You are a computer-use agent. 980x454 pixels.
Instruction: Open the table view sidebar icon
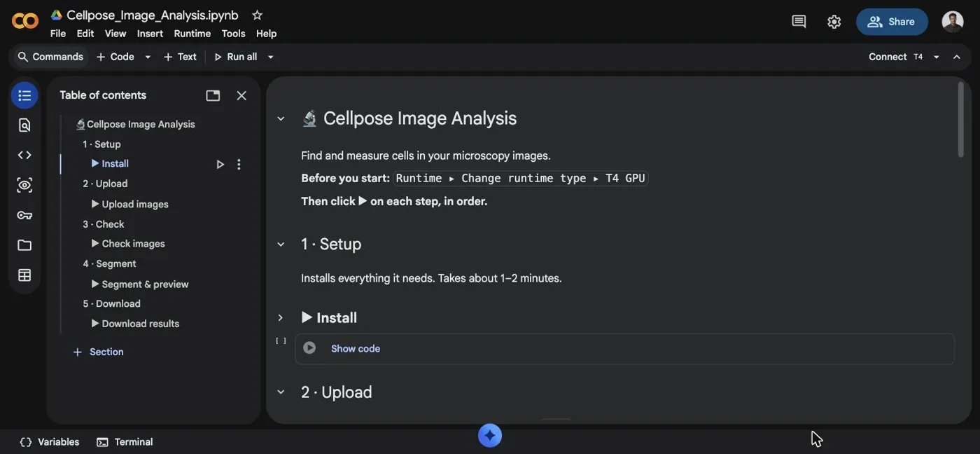[24, 275]
